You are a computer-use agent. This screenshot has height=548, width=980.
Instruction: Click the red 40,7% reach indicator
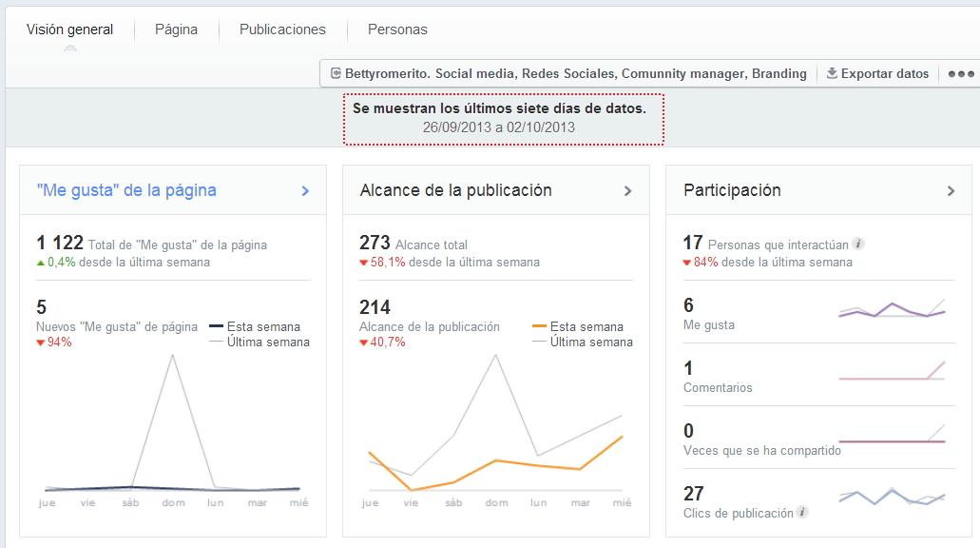[x=382, y=342]
